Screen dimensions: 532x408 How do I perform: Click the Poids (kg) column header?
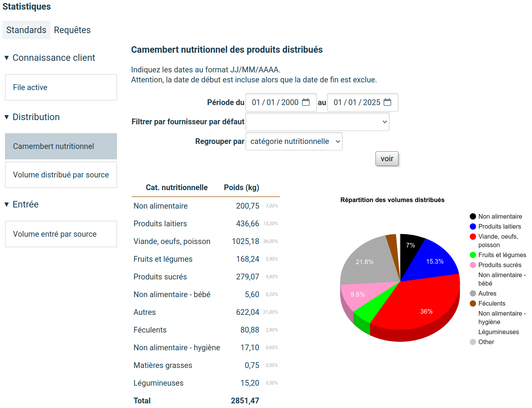(x=242, y=187)
